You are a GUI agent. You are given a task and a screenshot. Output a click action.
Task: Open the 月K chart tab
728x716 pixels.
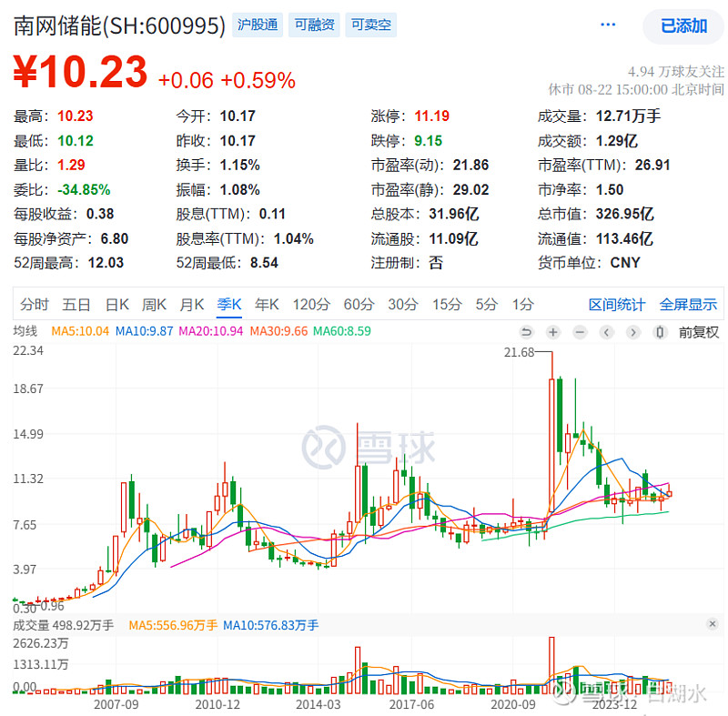point(192,305)
